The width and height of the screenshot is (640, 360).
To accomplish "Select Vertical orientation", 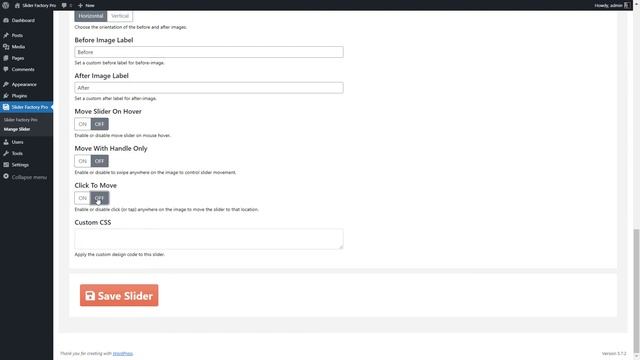I will pos(120,16).
